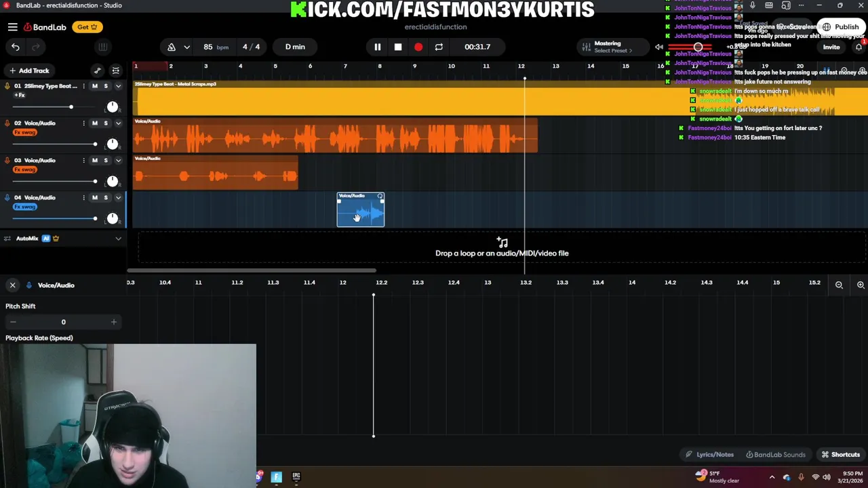
Task: Open the virtual piano keyboard icon
Action: click(x=102, y=47)
